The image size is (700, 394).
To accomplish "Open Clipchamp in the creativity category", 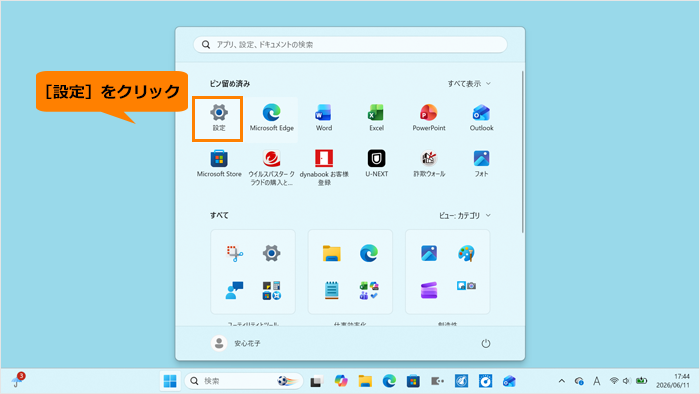I will tap(429, 290).
